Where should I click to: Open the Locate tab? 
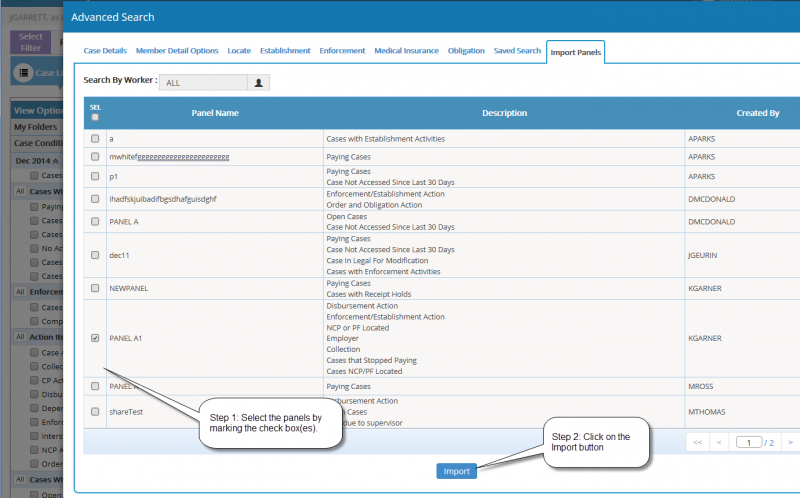[239, 51]
